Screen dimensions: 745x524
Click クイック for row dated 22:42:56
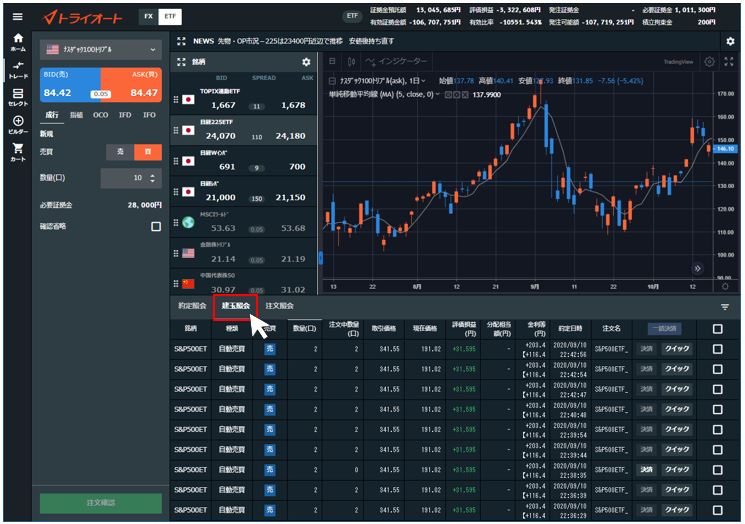tap(677, 349)
